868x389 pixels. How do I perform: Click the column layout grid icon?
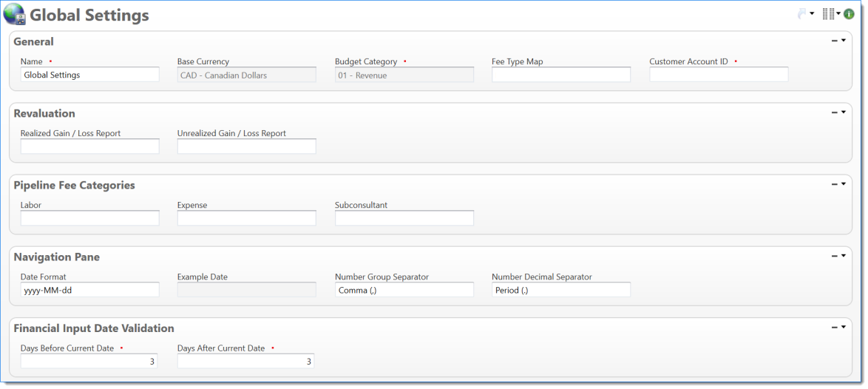(x=828, y=14)
